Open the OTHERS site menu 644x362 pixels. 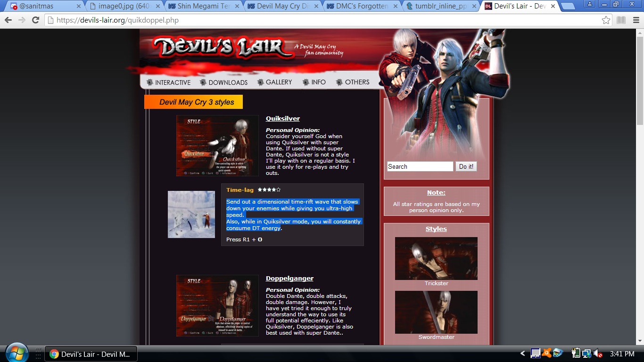coord(353,82)
